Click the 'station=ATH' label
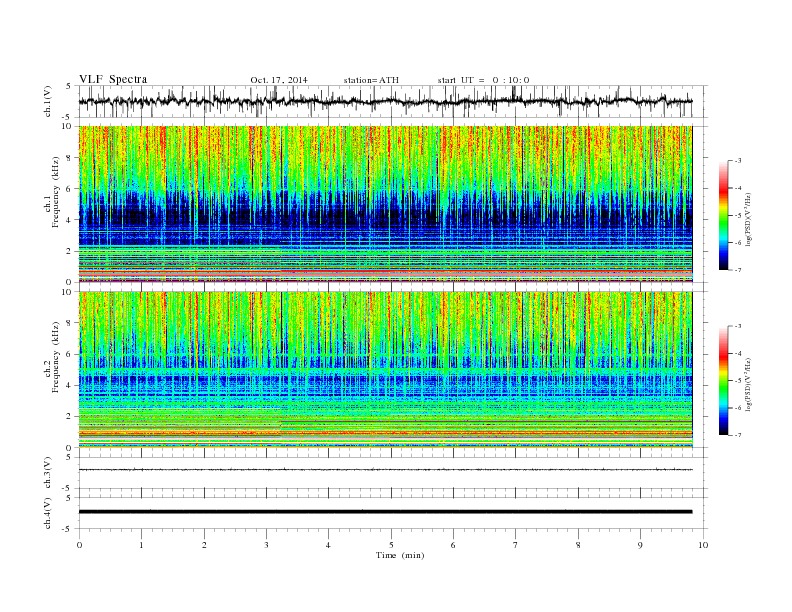This screenshot has width=792, height=612. [x=371, y=80]
